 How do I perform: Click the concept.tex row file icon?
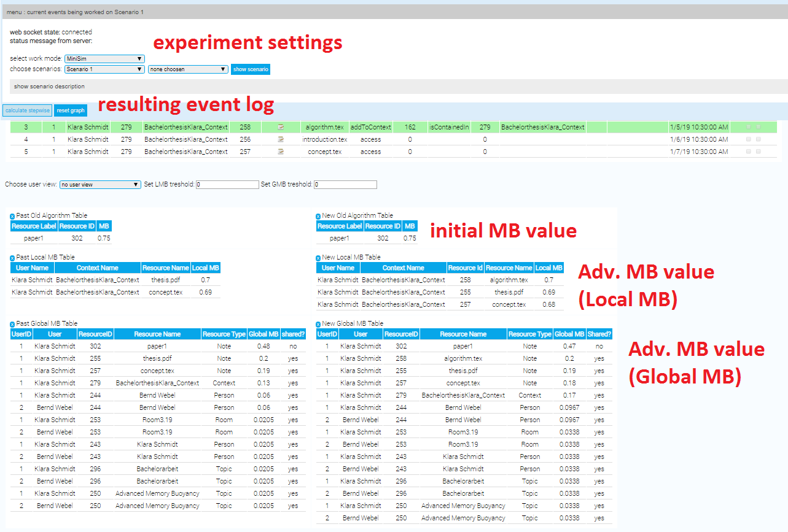click(281, 152)
